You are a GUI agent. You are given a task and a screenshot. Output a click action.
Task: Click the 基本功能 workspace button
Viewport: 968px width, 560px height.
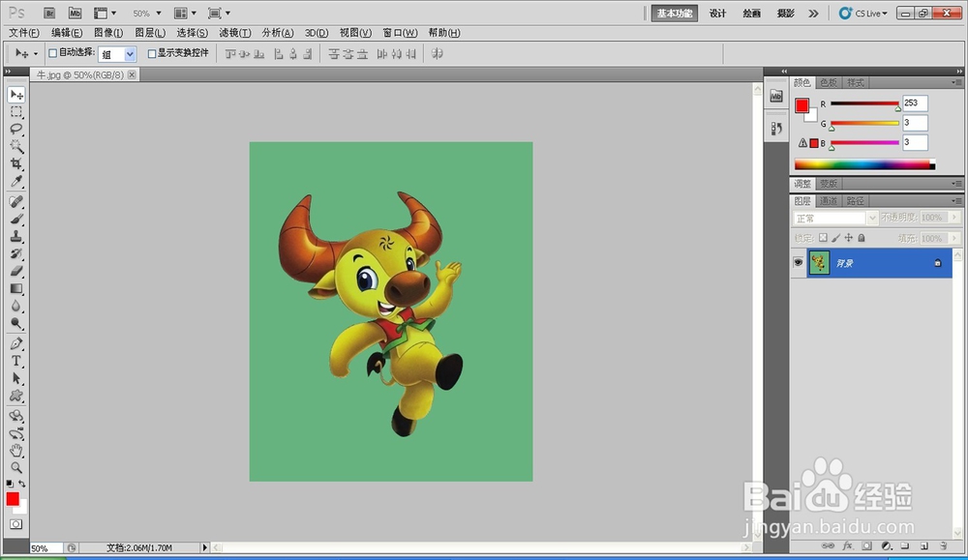[675, 14]
